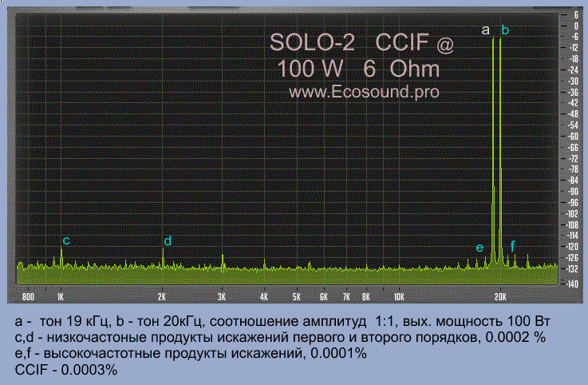
Task: Open the www.Ecosound.pro link text
Action: click(x=364, y=92)
